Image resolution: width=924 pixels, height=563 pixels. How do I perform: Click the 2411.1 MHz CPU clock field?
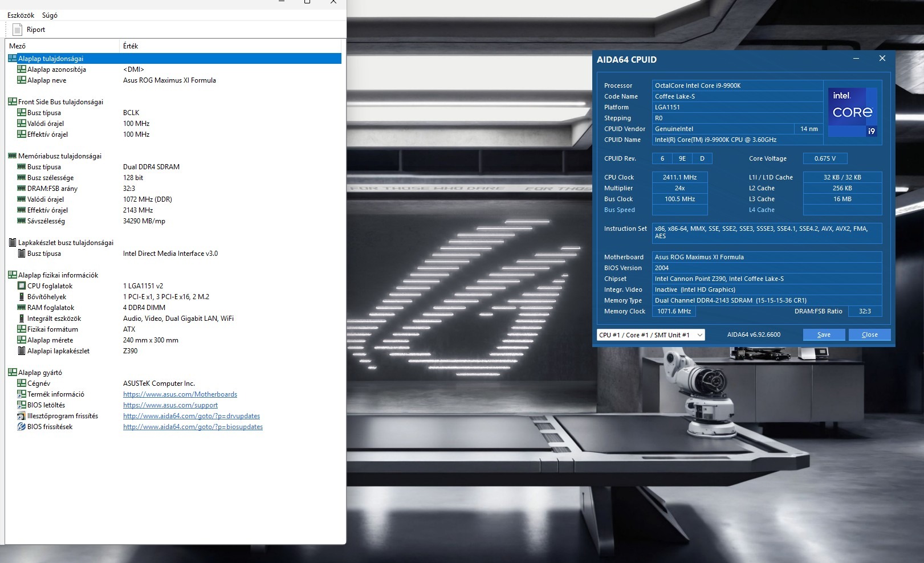point(679,177)
